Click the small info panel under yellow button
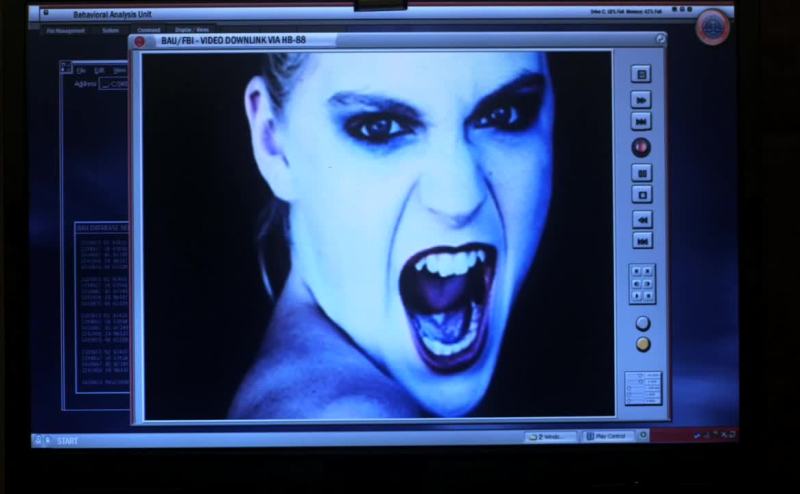Image resolution: width=800 pixels, height=494 pixels. tap(642, 386)
